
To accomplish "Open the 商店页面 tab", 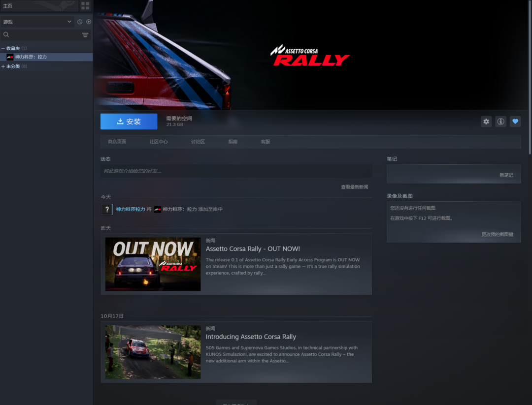I will point(117,142).
